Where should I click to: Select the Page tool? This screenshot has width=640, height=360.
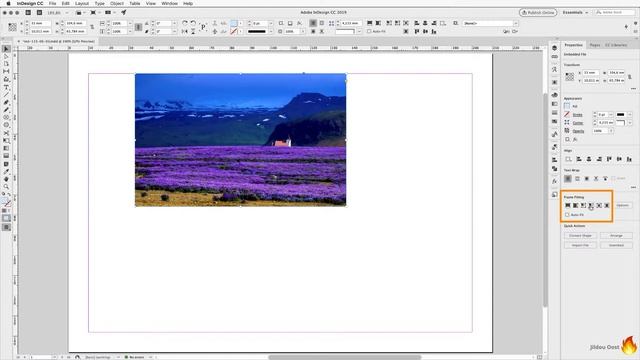(6, 63)
